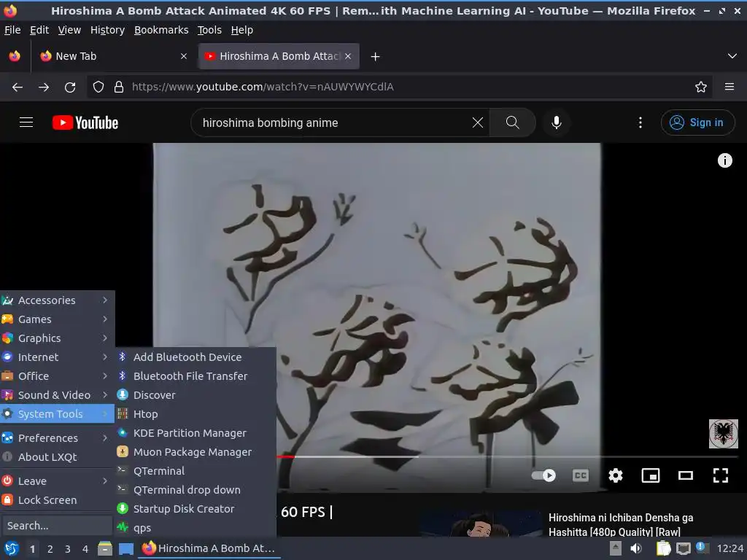The image size is (747, 560).
Task: List all tabs dropdown arrow
Action: pyautogui.click(x=732, y=56)
